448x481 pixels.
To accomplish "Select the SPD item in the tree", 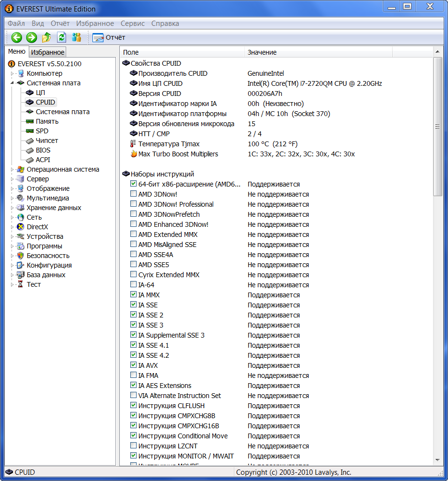I will click(42, 131).
